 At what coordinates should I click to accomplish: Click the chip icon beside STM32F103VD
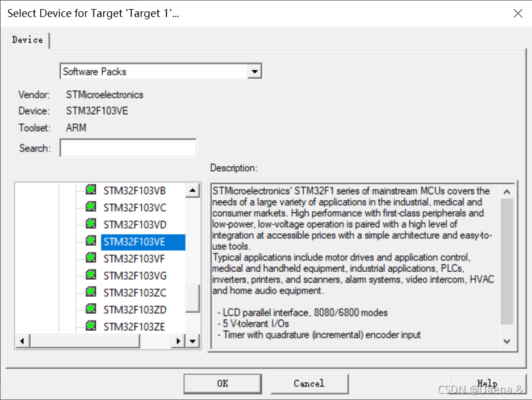tap(91, 224)
